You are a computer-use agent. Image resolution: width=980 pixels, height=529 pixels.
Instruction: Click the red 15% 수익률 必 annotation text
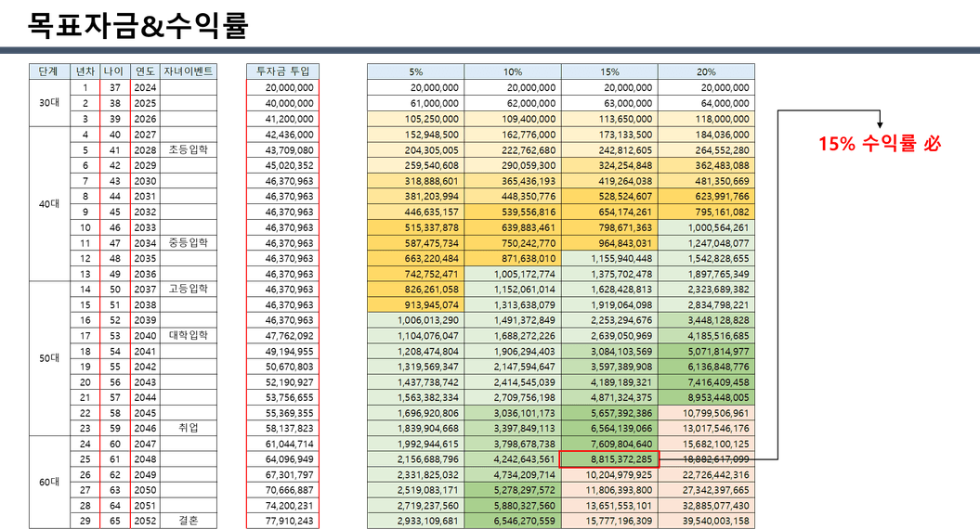coord(880,144)
